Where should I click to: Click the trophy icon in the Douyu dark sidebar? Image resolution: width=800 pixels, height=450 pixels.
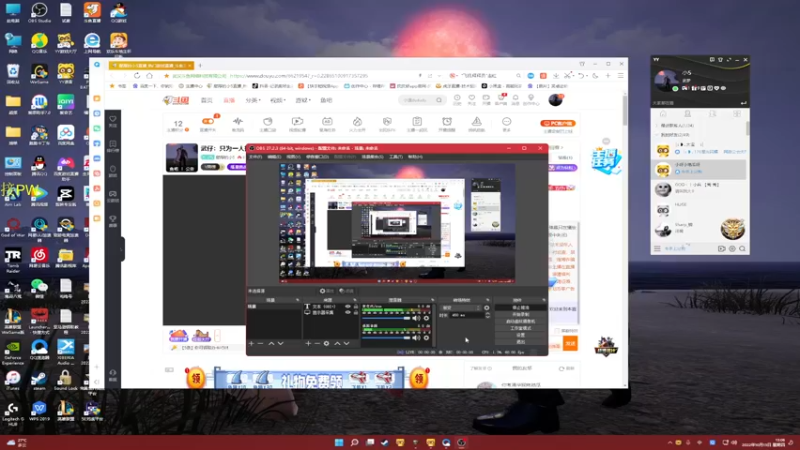click(x=113, y=219)
